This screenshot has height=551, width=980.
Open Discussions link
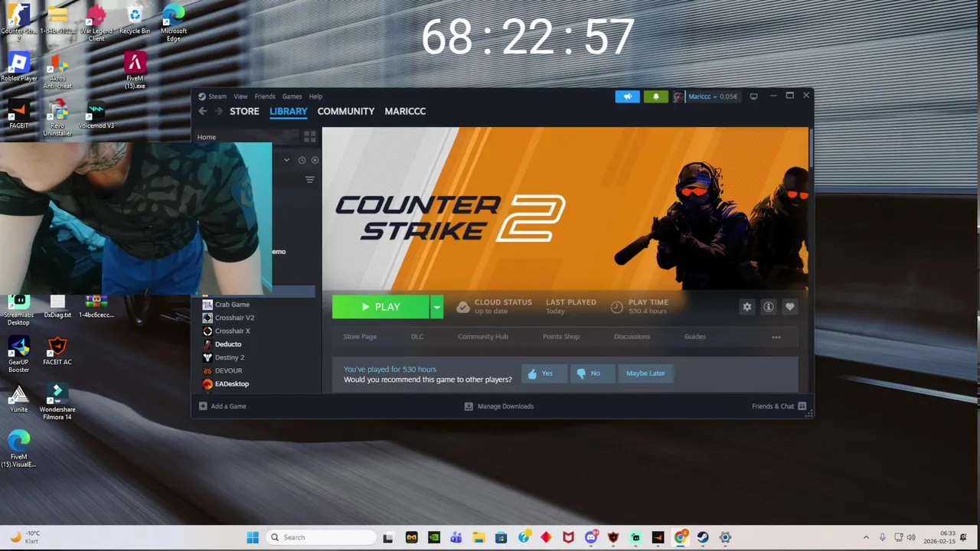point(632,337)
